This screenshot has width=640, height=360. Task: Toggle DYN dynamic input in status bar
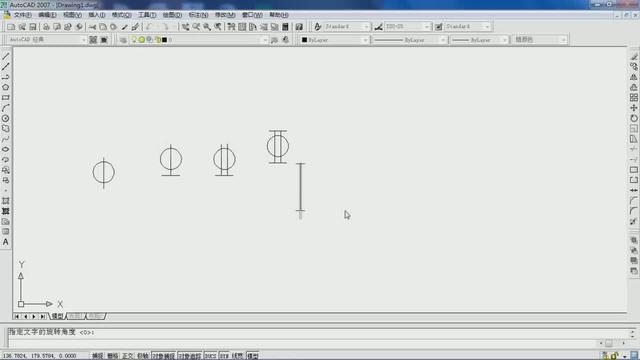[x=224, y=356]
